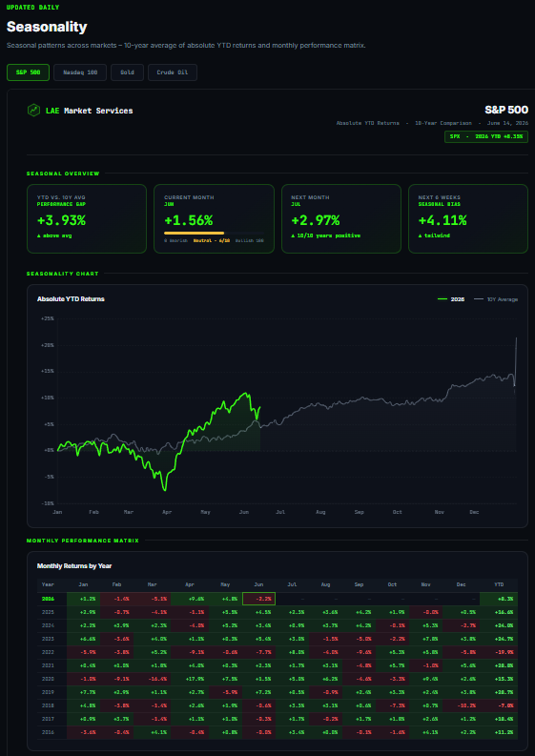Screen dimensions: 535x756
Task: Switch to the Nasdaq 100 tab
Action: click(x=80, y=72)
